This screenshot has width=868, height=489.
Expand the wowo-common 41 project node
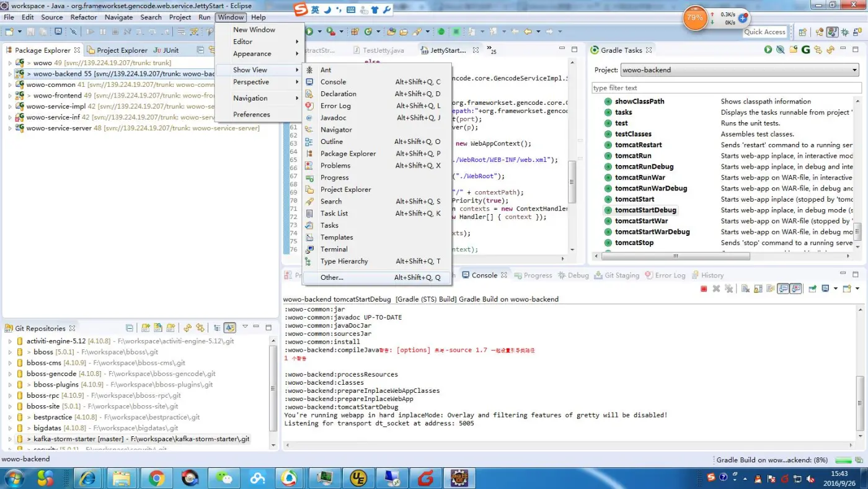(10, 85)
